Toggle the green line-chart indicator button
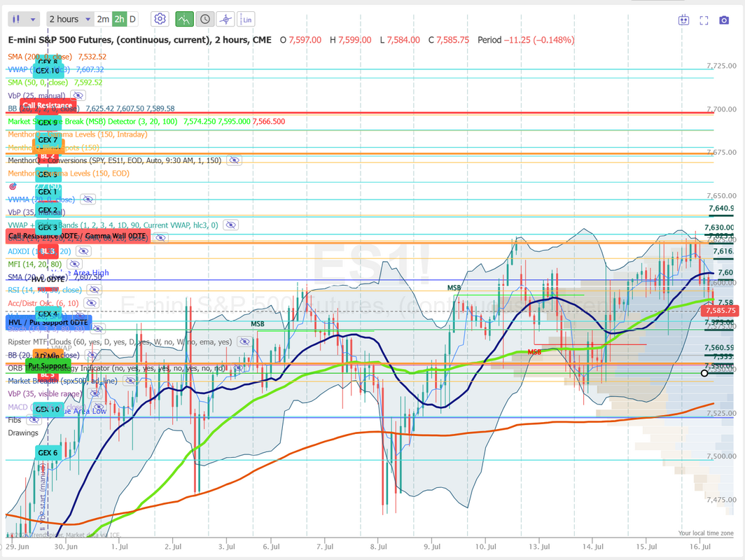The image size is (745, 560). tap(184, 19)
